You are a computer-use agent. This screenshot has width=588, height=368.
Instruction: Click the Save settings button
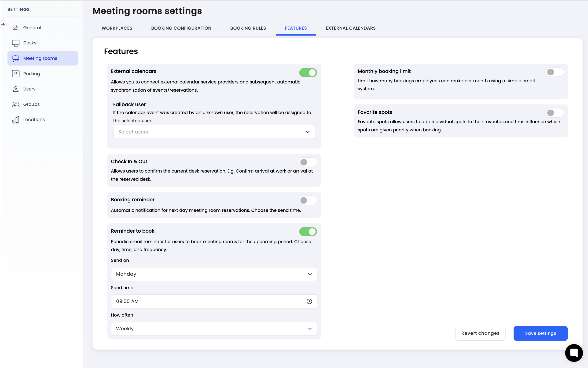[x=540, y=333]
